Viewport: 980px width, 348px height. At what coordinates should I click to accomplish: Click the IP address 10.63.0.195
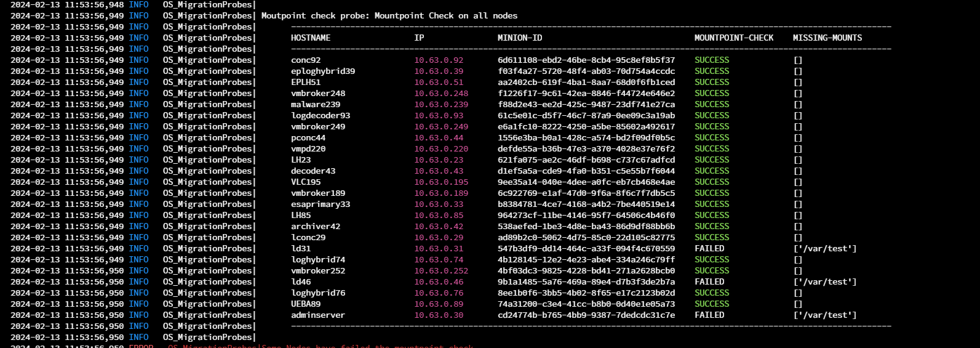[x=441, y=182]
